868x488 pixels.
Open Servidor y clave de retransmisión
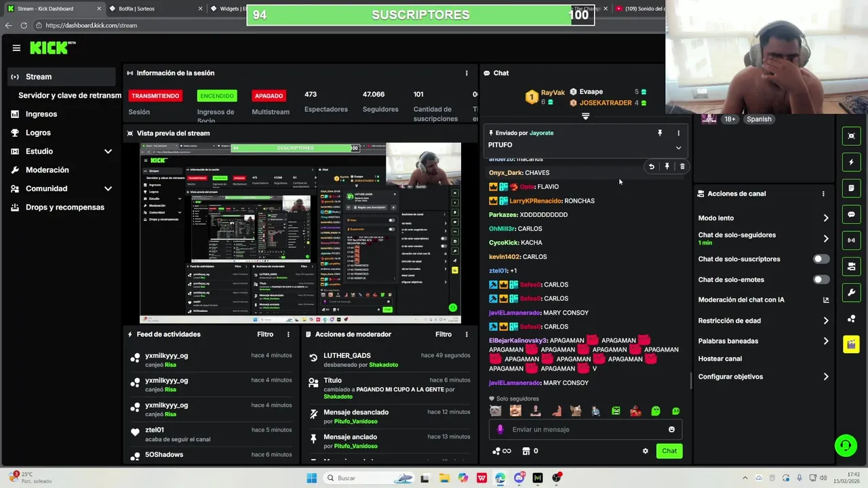[x=69, y=96]
